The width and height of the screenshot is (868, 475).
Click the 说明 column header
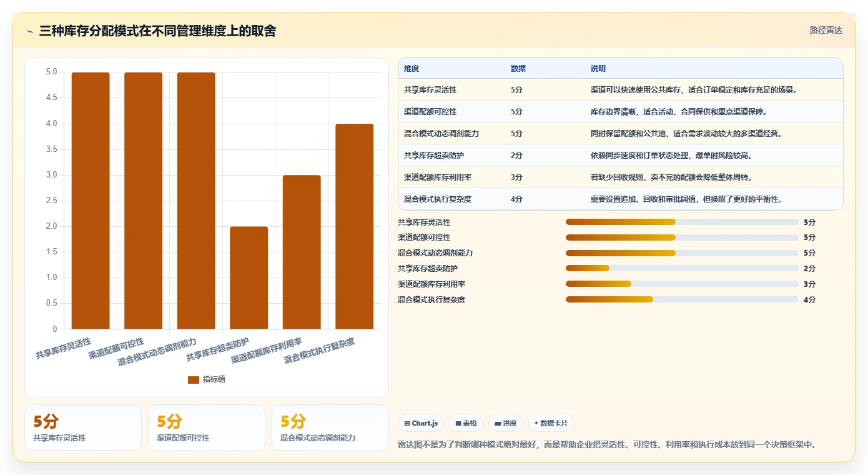[598, 69]
